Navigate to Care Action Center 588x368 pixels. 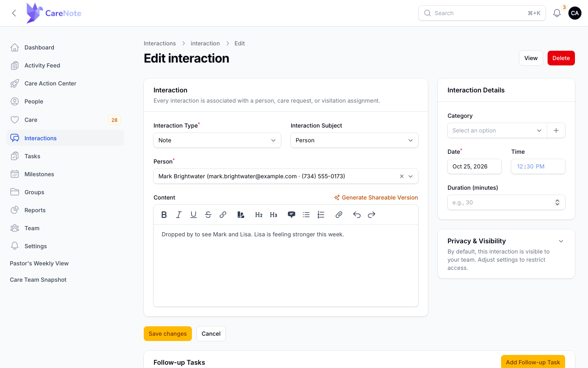point(65,83)
